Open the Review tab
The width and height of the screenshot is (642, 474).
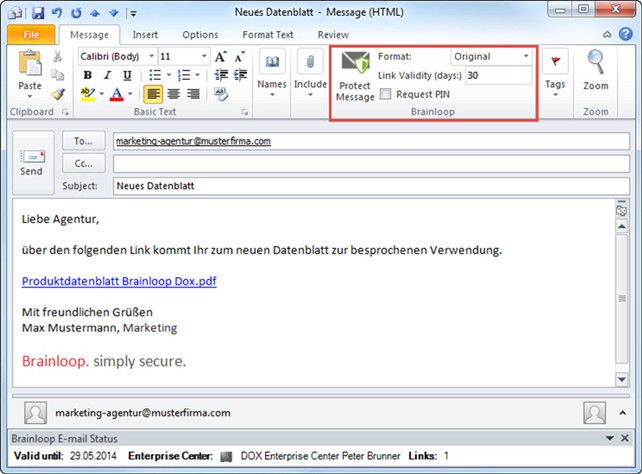[333, 35]
